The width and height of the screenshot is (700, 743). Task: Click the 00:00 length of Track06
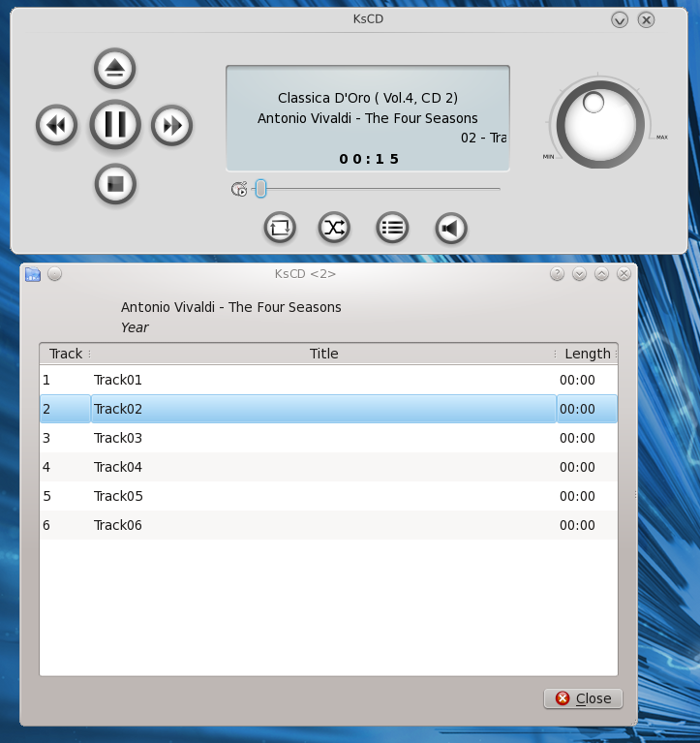tap(577, 525)
